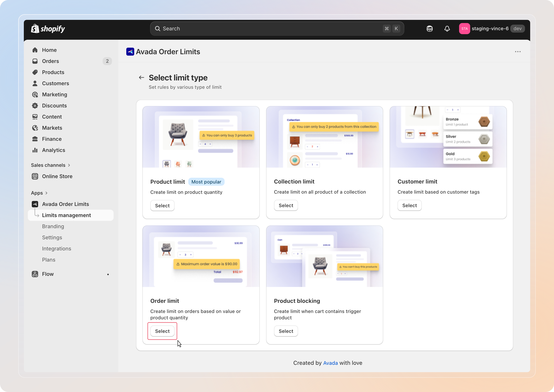554x392 pixels.
Task: Go to Limits management
Action: tap(70, 215)
